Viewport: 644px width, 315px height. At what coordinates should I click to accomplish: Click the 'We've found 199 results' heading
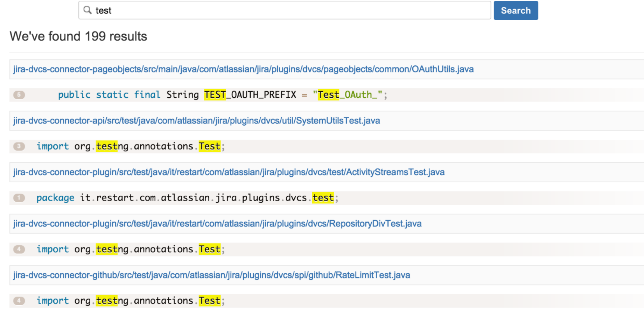click(x=78, y=36)
